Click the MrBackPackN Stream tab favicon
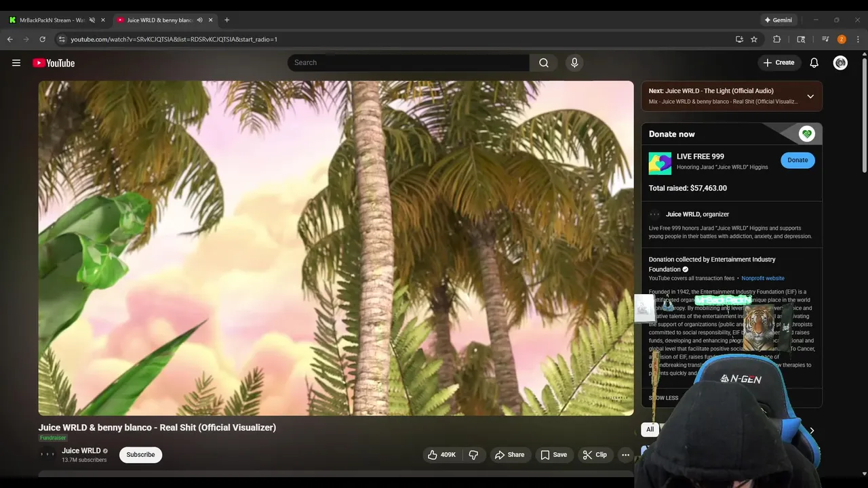This screenshot has width=868, height=488. [x=12, y=20]
